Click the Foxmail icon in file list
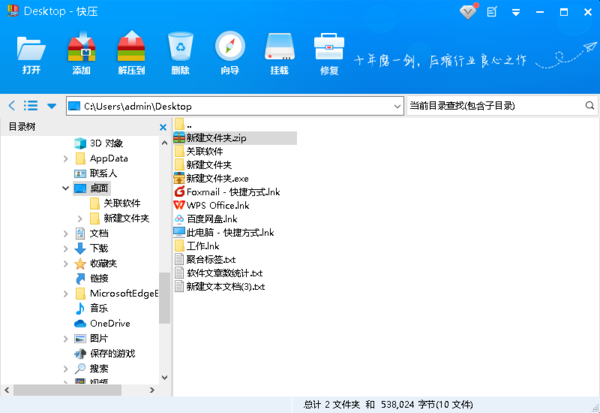Viewport: 600px width, 413px height. click(179, 192)
